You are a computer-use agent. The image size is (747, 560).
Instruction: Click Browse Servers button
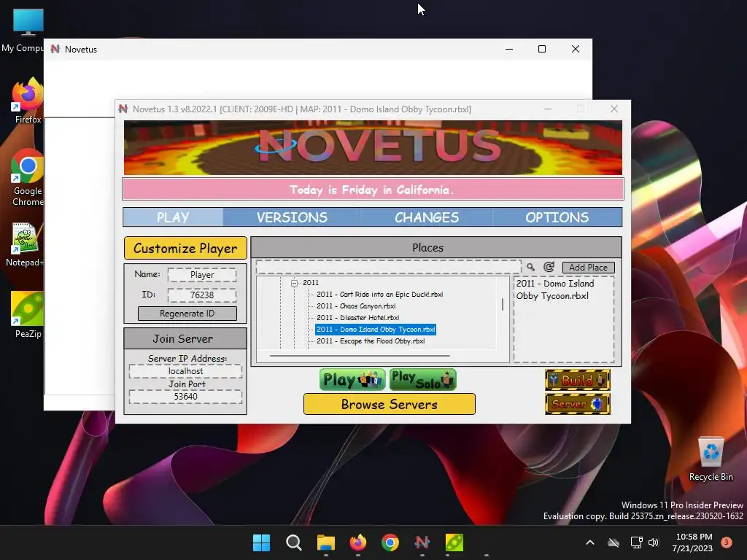(390, 404)
